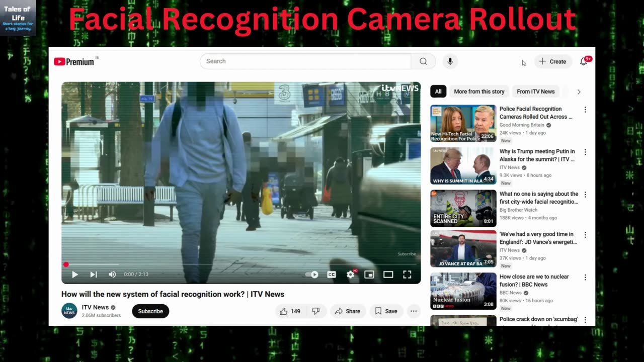
Task: Click the Subscribe watermark inside the video
Action: (x=407, y=254)
